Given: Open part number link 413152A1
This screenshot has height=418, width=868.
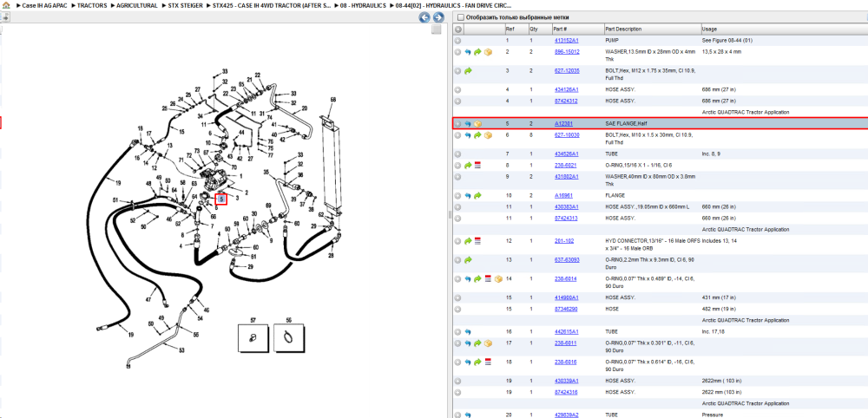Looking at the screenshot, I should pos(566,41).
